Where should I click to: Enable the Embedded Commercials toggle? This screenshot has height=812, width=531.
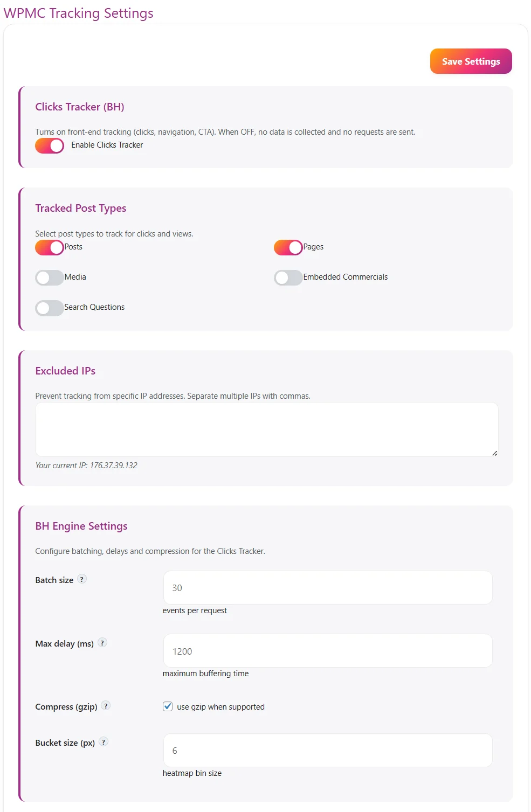pyautogui.click(x=288, y=277)
